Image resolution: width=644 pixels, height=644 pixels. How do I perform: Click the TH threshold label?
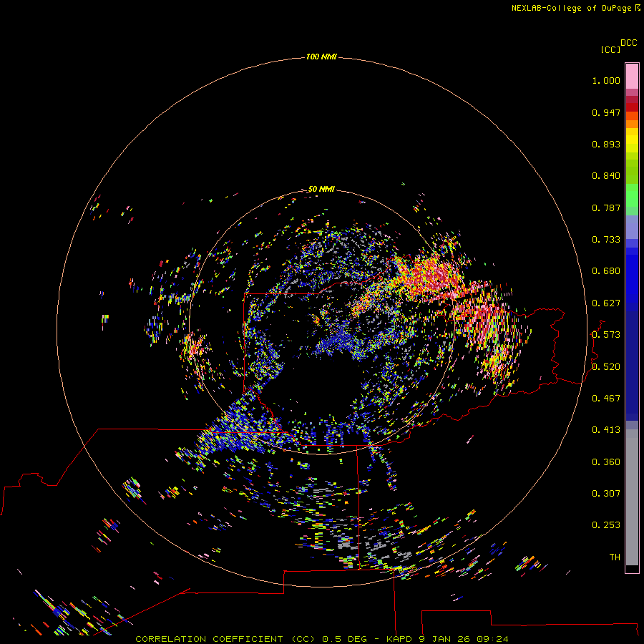(x=615, y=557)
